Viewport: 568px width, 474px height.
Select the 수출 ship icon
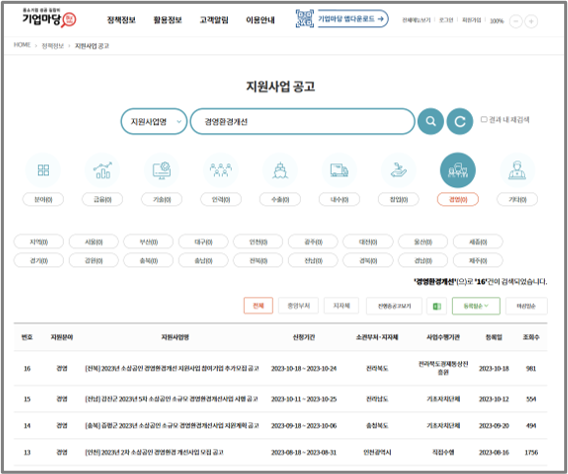coord(280,170)
